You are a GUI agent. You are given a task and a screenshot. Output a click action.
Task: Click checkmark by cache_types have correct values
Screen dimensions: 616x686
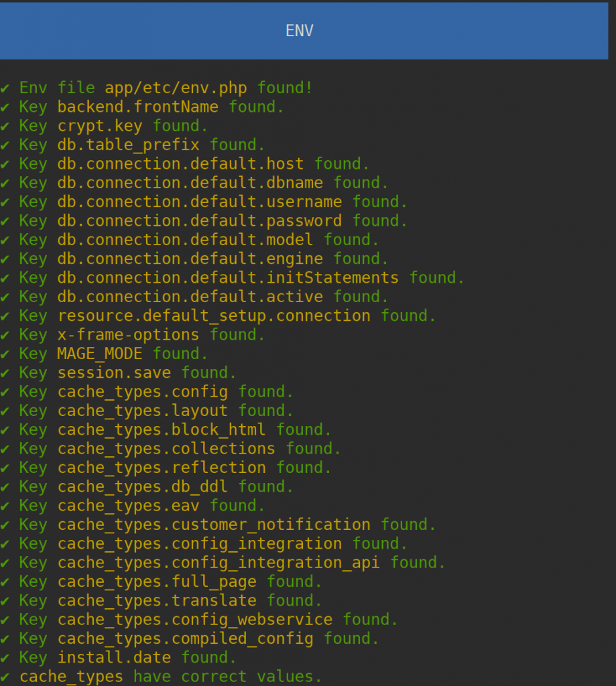tap(5, 677)
